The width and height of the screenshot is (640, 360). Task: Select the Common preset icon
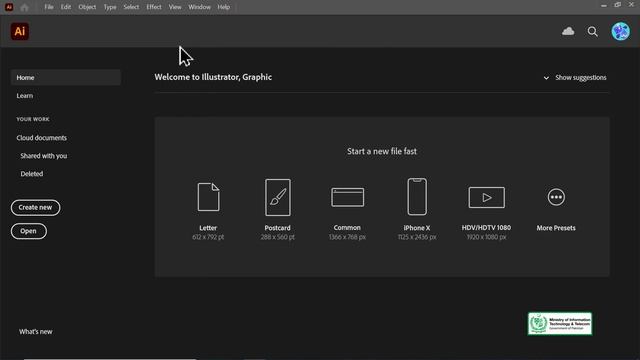347,197
